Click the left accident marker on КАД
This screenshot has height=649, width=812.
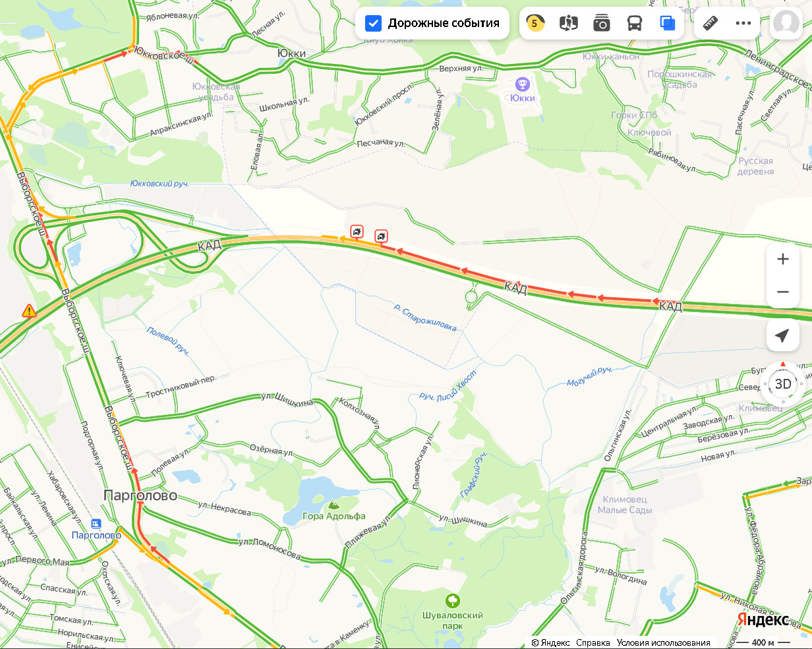357,231
